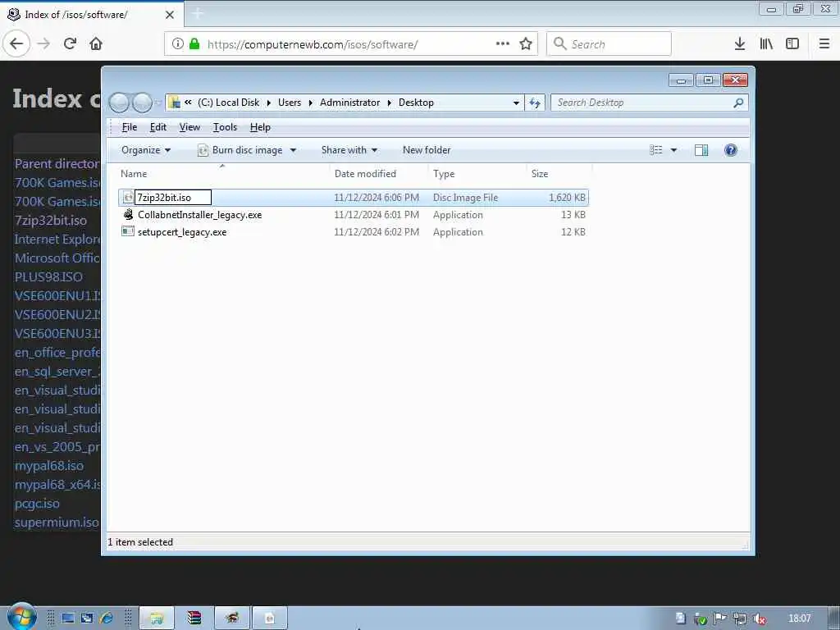Click the Firefox search box
The image size is (840, 630).
(x=609, y=43)
